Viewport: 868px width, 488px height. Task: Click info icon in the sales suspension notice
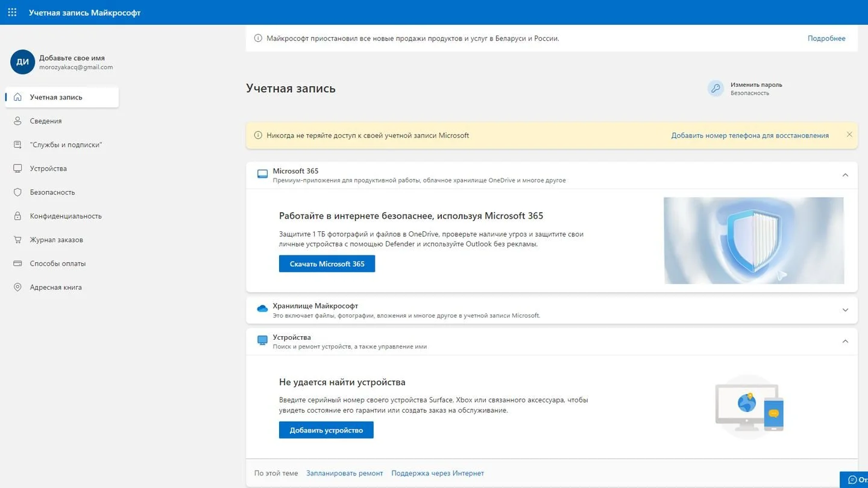click(258, 38)
